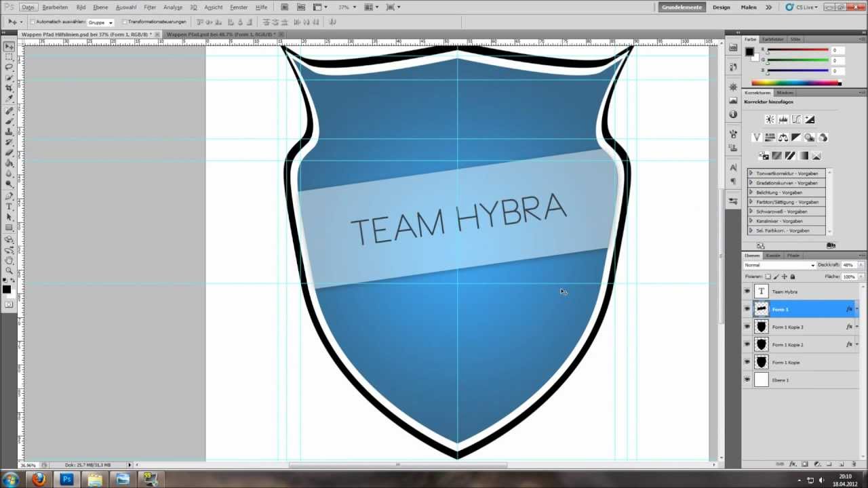Hide the Team Hybra text layer
The height and width of the screenshot is (488, 868).
[x=747, y=291]
